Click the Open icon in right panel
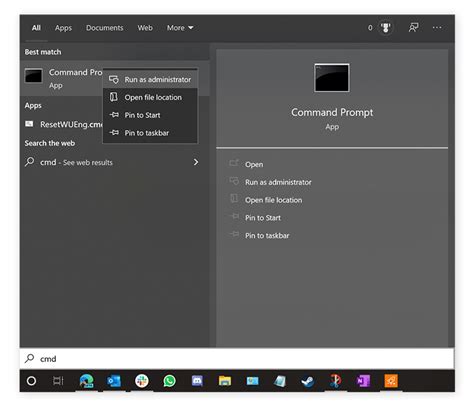This screenshot has height=410, width=474. (x=234, y=163)
